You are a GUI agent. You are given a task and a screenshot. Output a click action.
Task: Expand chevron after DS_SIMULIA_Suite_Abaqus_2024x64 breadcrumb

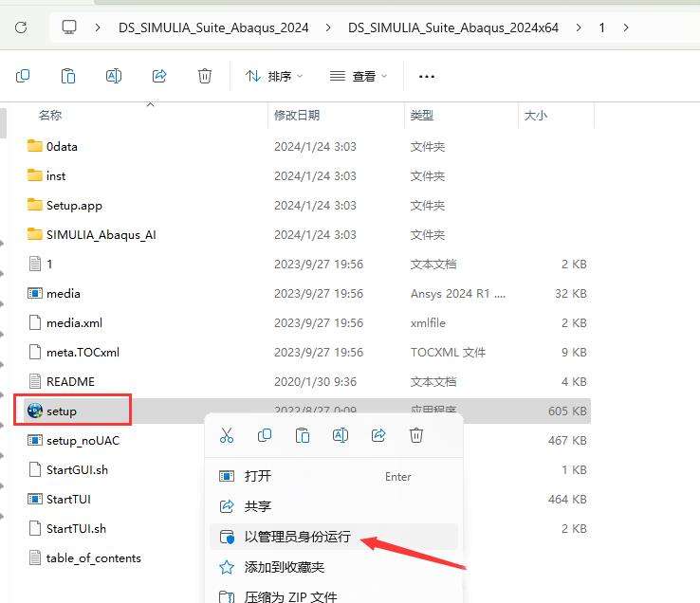coord(579,27)
